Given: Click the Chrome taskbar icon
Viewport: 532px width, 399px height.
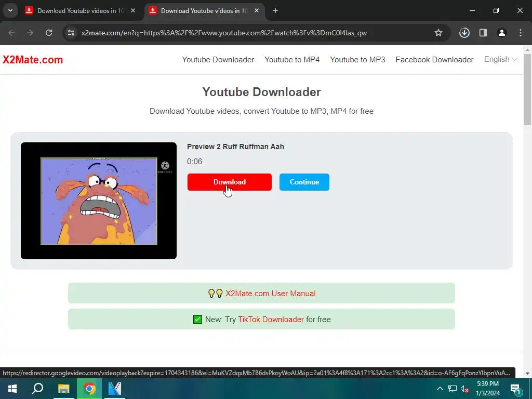Looking at the screenshot, I should 89,389.
